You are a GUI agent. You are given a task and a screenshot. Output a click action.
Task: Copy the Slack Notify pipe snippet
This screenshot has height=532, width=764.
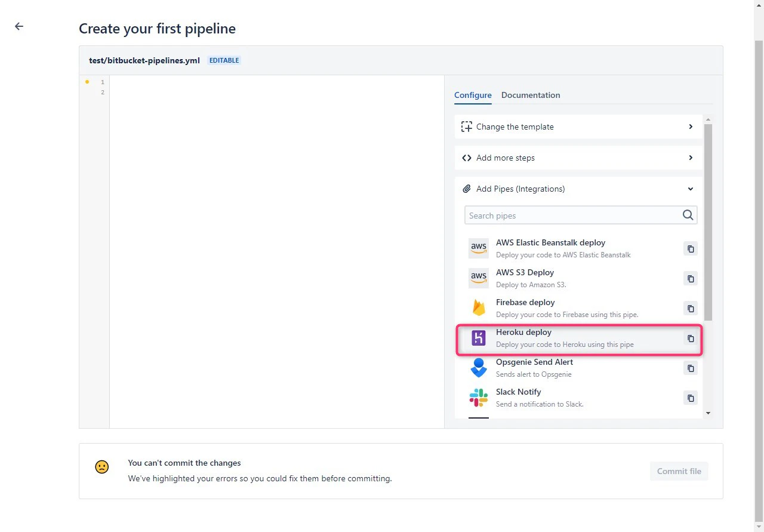click(x=691, y=398)
